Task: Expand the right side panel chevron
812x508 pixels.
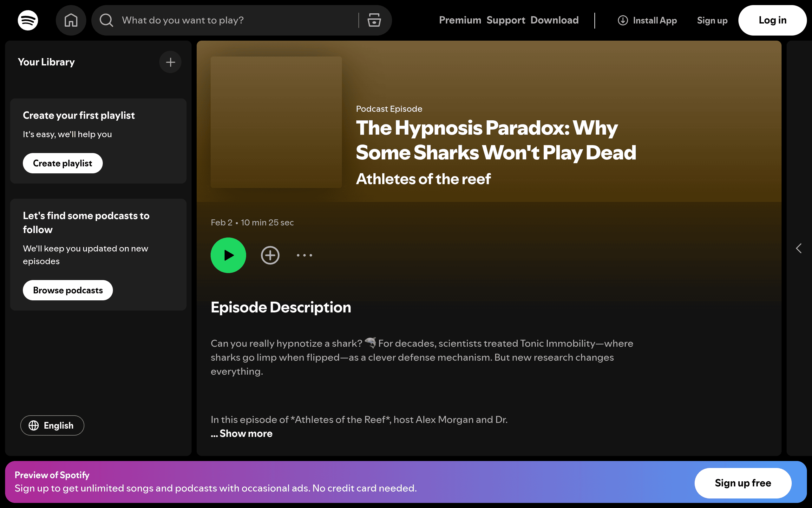Action: coord(799,249)
